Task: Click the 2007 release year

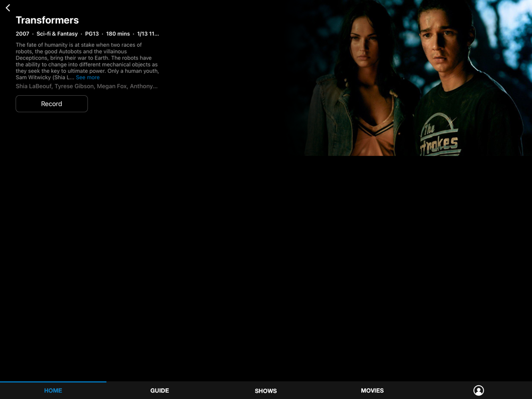Action: (22, 34)
